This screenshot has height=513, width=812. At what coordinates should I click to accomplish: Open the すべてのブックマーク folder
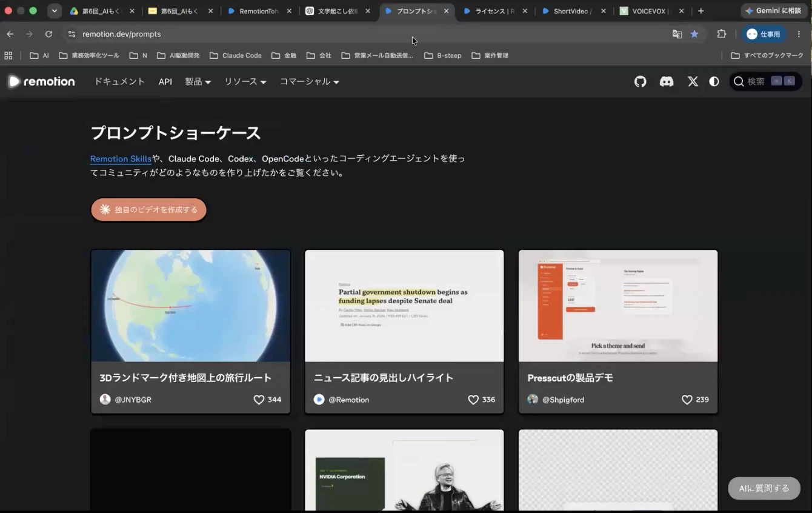pos(767,55)
